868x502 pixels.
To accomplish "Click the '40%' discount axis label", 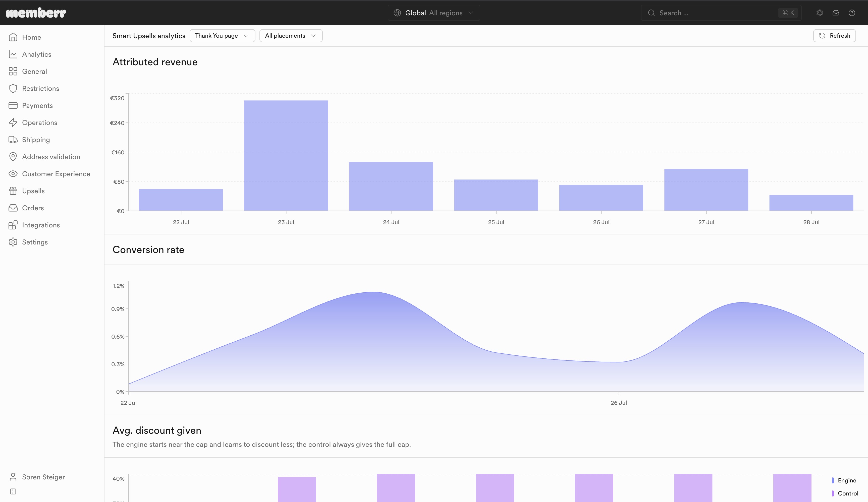I will (x=119, y=479).
